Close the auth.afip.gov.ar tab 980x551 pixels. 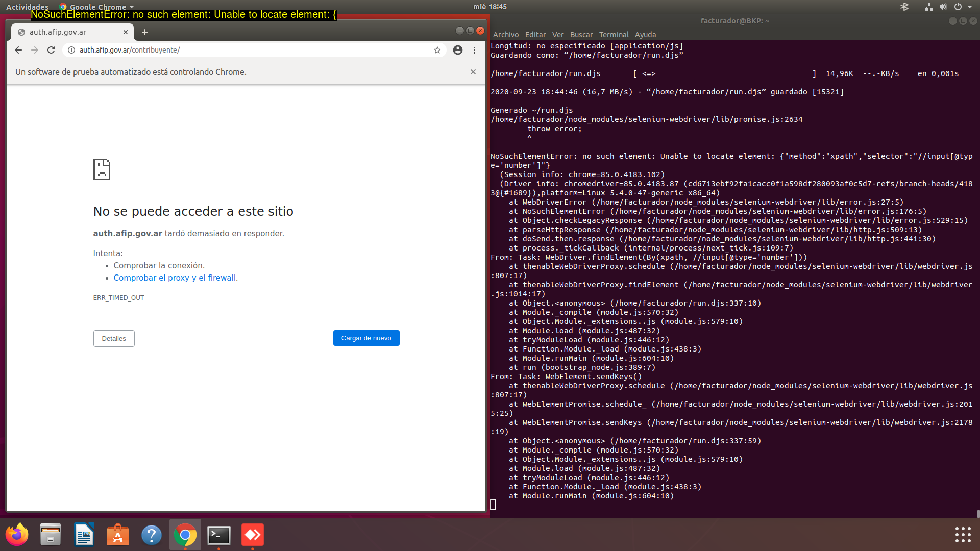point(126,32)
